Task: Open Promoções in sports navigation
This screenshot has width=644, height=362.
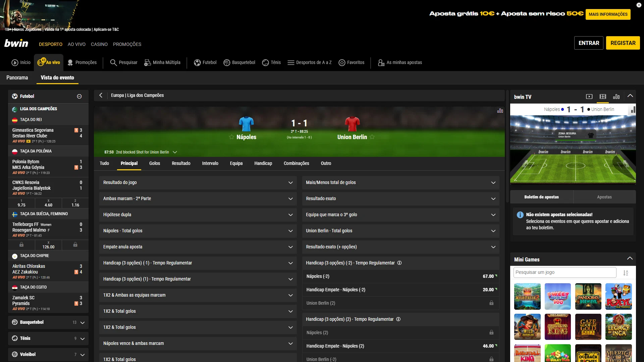Action: pyautogui.click(x=82, y=62)
